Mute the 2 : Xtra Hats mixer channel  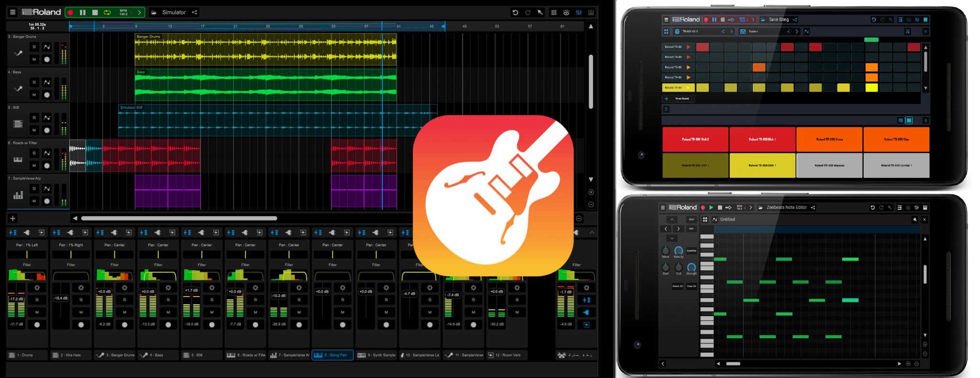pos(81,312)
